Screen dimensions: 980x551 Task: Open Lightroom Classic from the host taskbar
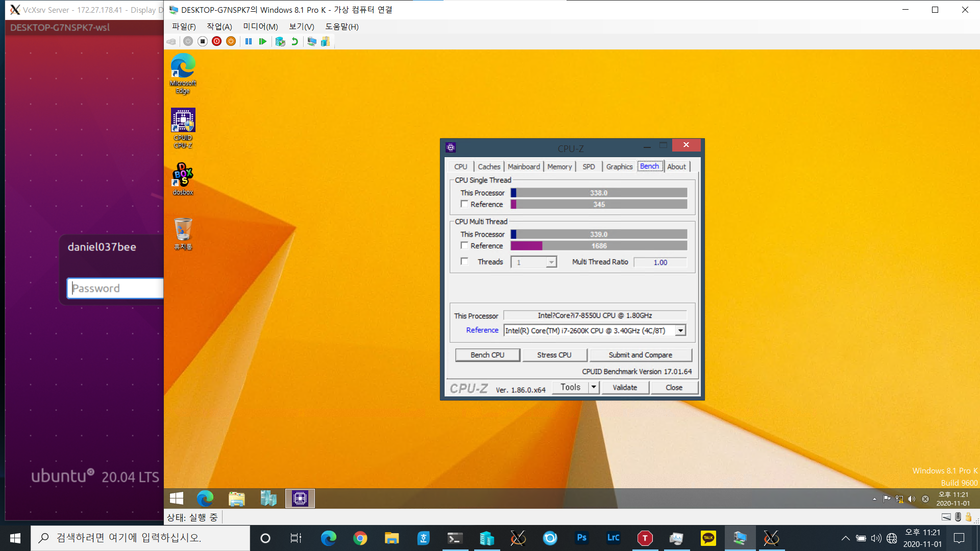pyautogui.click(x=613, y=538)
